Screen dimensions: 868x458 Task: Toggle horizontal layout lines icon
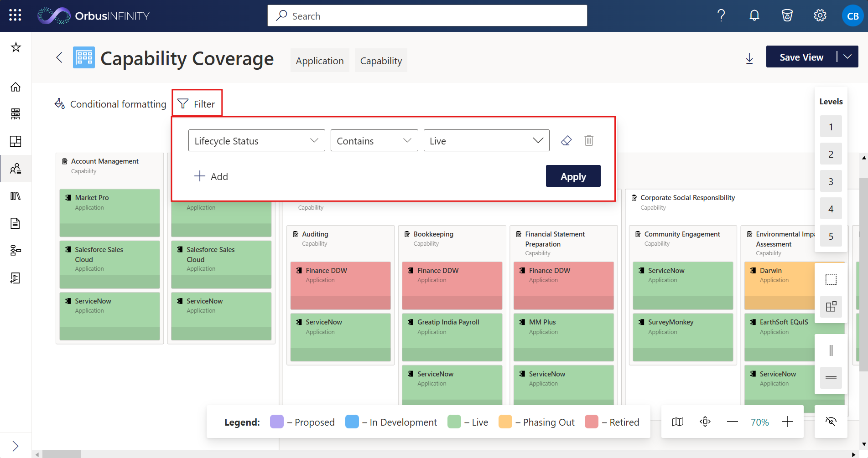tap(831, 378)
